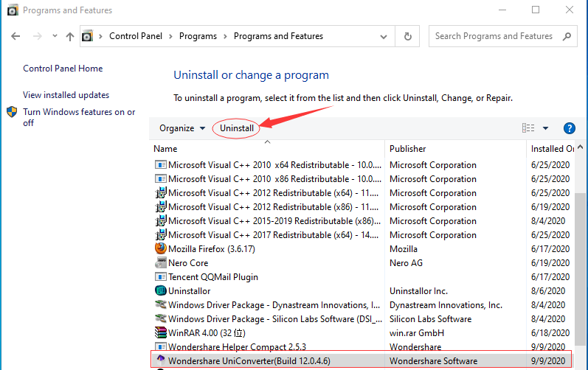The height and width of the screenshot is (370, 588).
Task: Open recent locations chevron beside forward arrow
Action: 55,36
